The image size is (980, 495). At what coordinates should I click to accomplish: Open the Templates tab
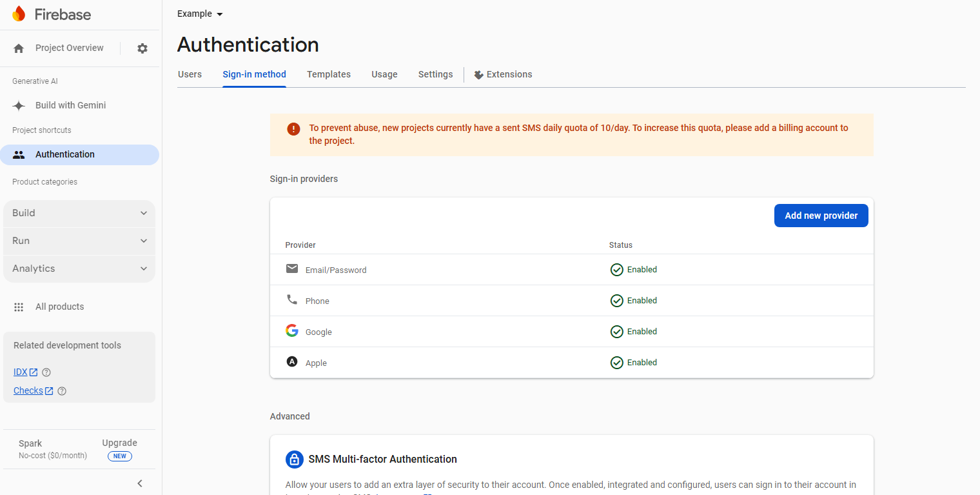point(329,74)
